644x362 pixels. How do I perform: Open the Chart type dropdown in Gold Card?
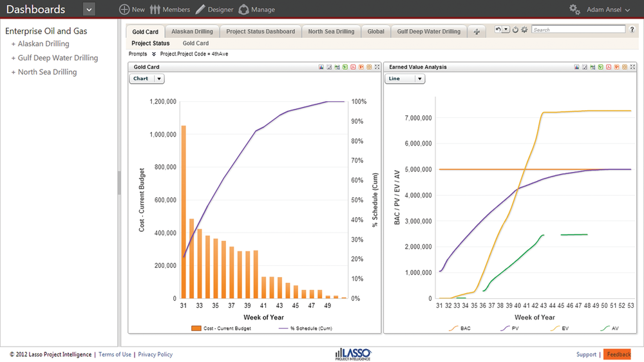tap(147, 79)
